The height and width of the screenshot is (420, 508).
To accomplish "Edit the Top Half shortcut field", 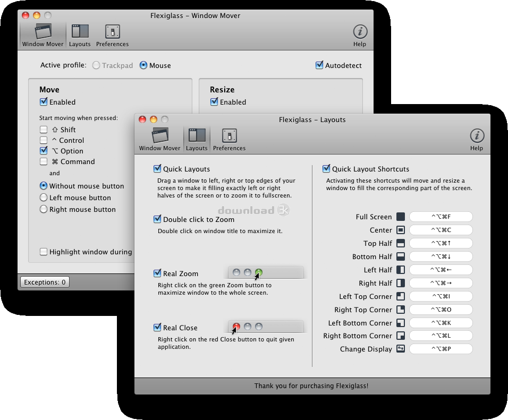I will coord(441,243).
